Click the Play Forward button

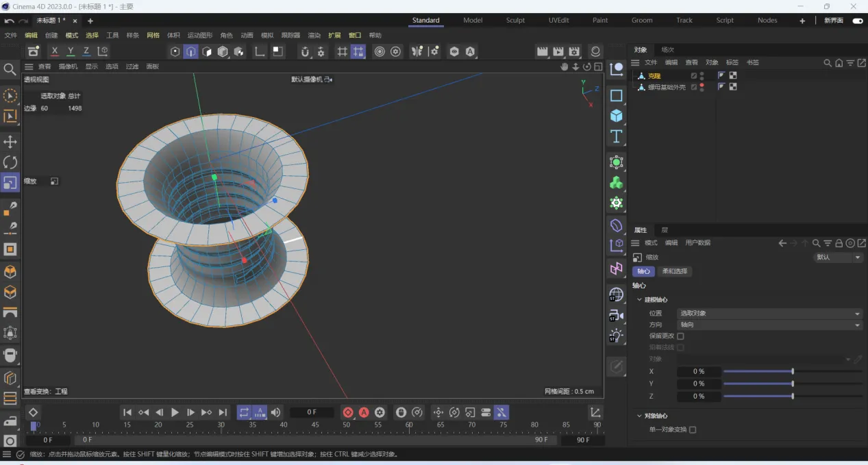175,412
